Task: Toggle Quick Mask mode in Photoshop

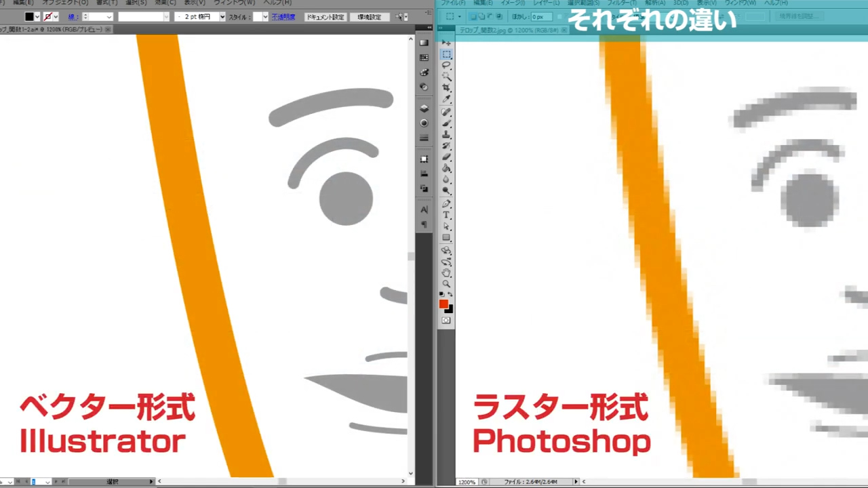Action: point(446,320)
